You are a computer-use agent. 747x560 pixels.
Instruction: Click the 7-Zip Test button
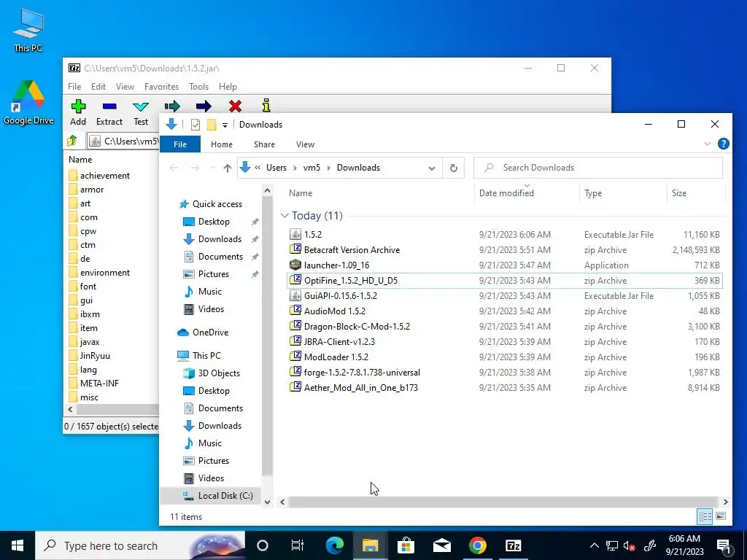click(x=141, y=113)
